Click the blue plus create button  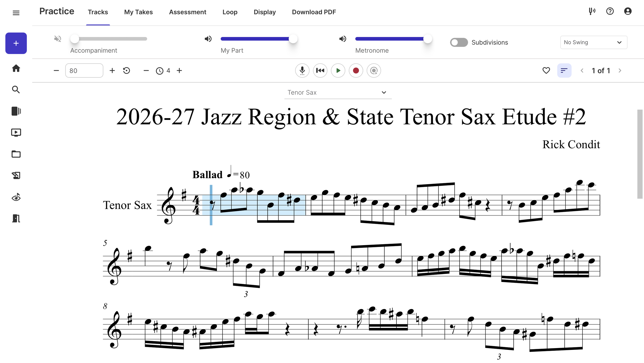click(16, 43)
